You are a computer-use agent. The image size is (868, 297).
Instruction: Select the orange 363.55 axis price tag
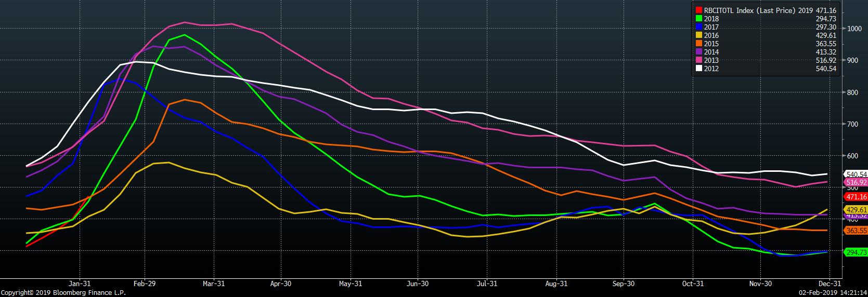pos(856,231)
